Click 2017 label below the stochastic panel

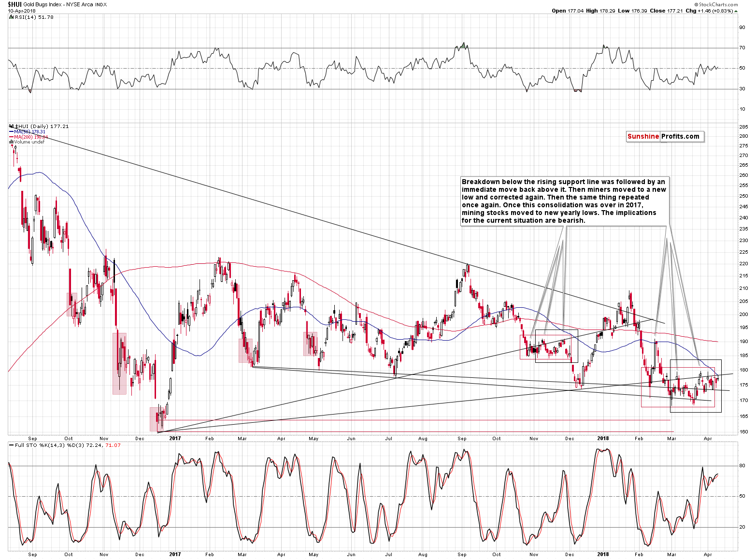click(175, 554)
